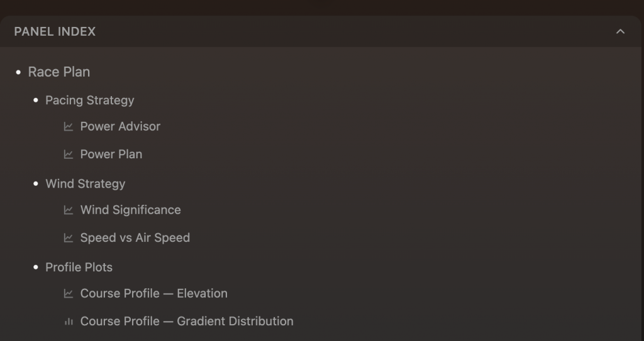Image resolution: width=644 pixels, height=341 pixels.
Task: Select the Profile Plots group
Action: 79,267
